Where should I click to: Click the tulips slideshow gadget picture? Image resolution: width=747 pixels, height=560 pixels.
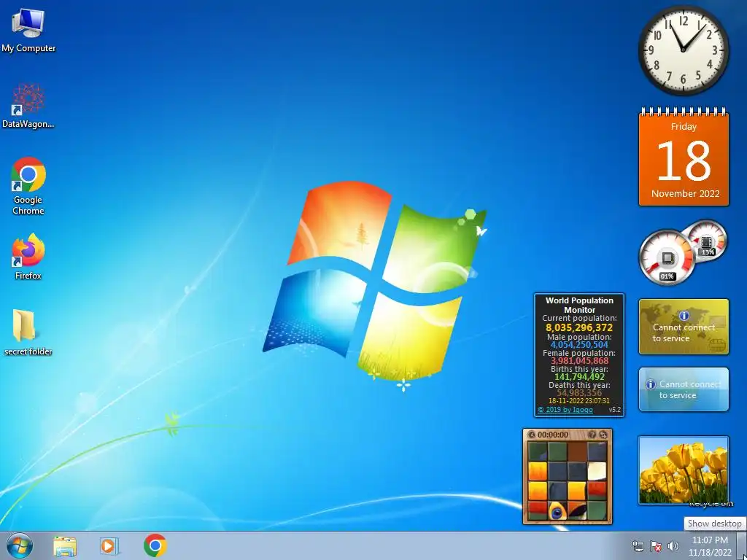684,470
